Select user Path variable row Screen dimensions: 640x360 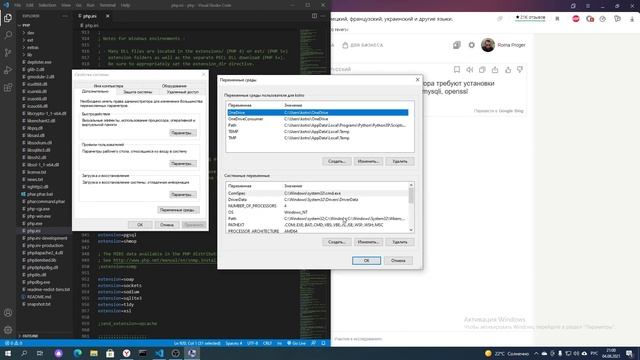318,125
